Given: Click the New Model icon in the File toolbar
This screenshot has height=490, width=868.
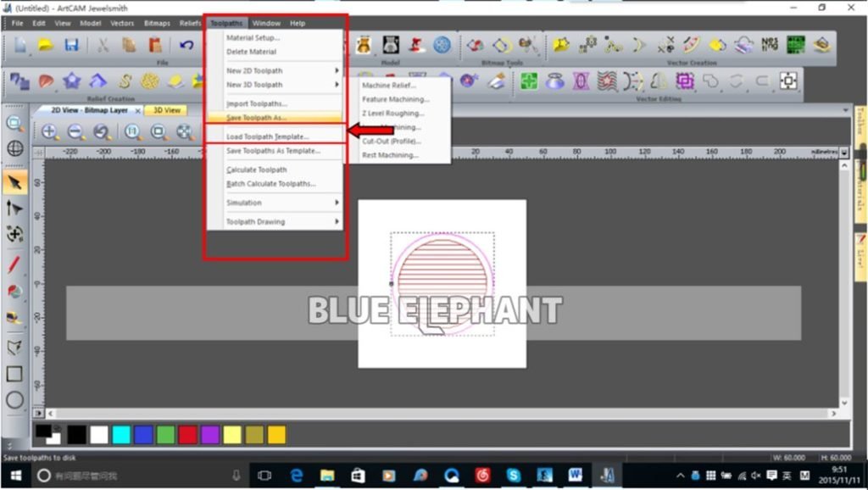Looking at the screenshot, I should 20,46.
